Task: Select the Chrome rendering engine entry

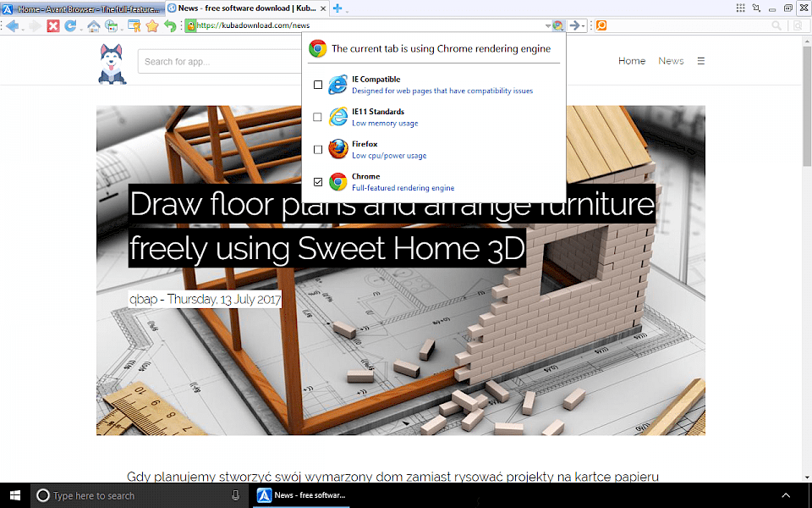Action: (434, 182)
